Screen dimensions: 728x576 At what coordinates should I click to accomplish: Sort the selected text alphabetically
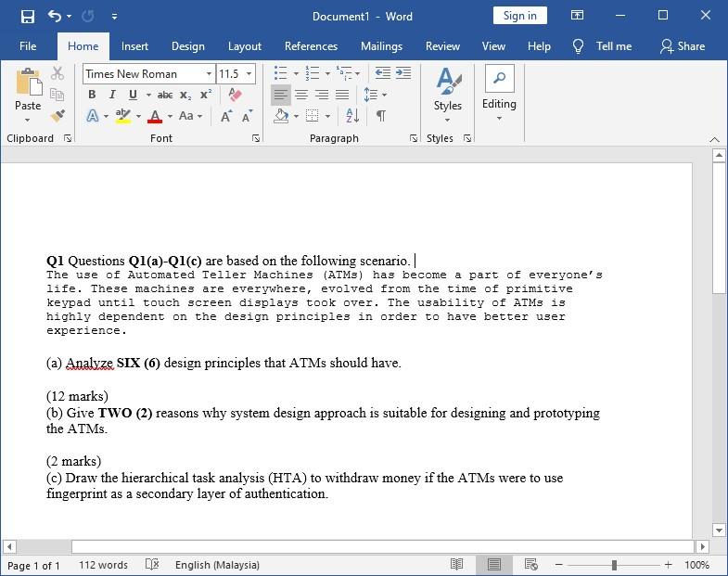pos(352,116)
